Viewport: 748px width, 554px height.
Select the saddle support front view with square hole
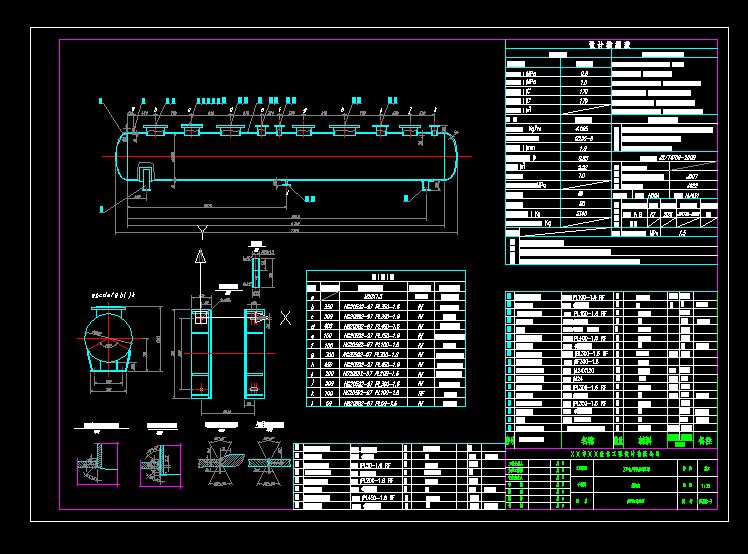(x=201, y=354)
